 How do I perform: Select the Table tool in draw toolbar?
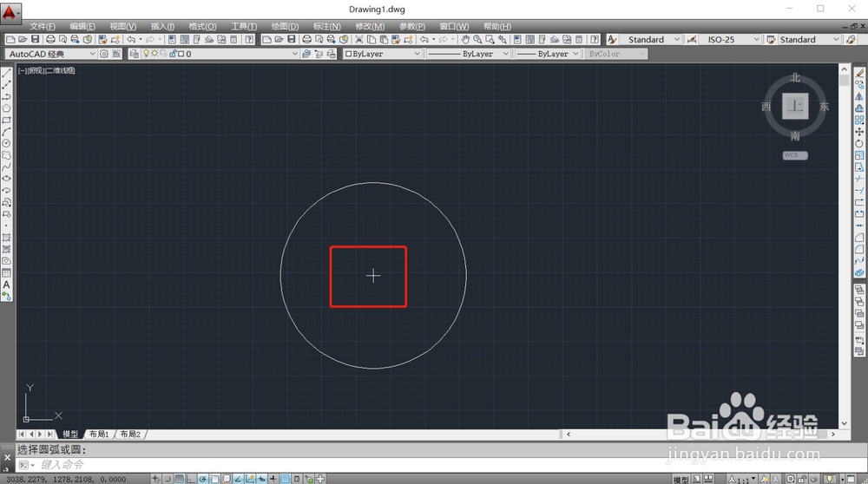[x=7, y=272]
